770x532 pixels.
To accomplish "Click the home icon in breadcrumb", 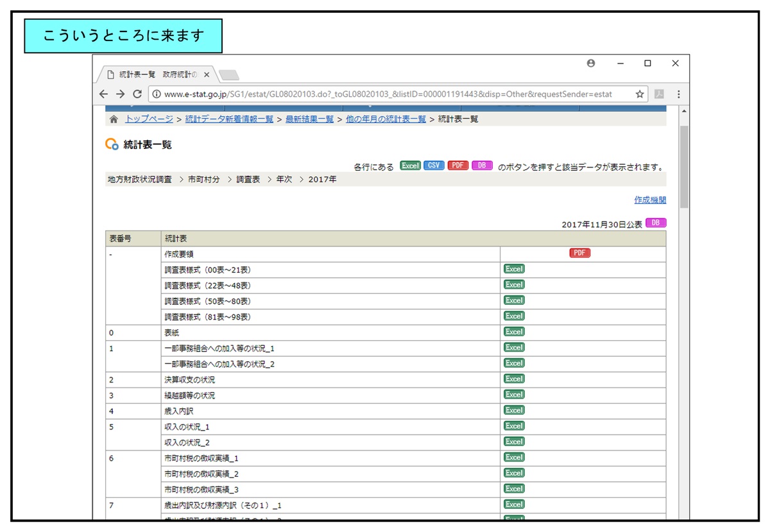I will [114, 119].
